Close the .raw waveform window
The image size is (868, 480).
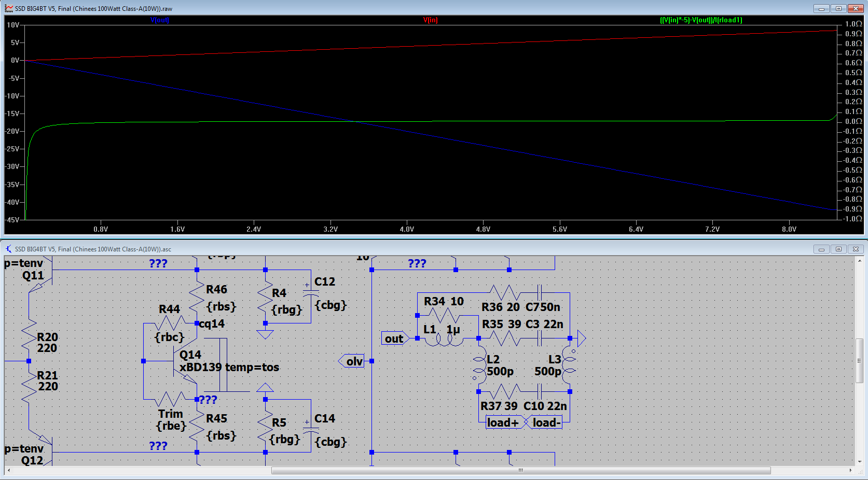(856, 8)
